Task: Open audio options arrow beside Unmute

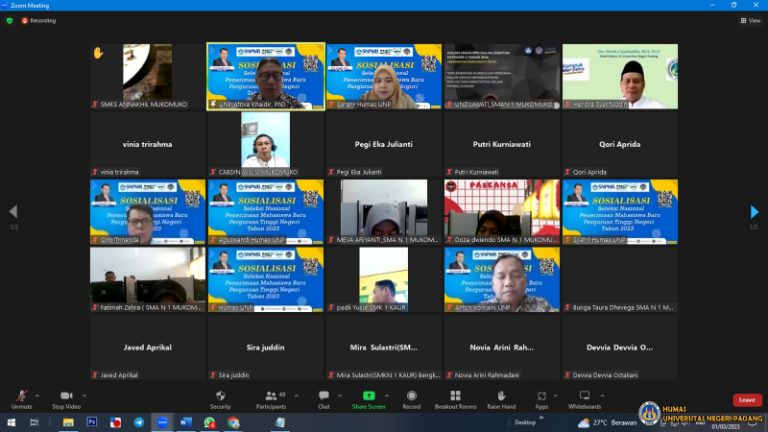Action: (x=37, y=396)
